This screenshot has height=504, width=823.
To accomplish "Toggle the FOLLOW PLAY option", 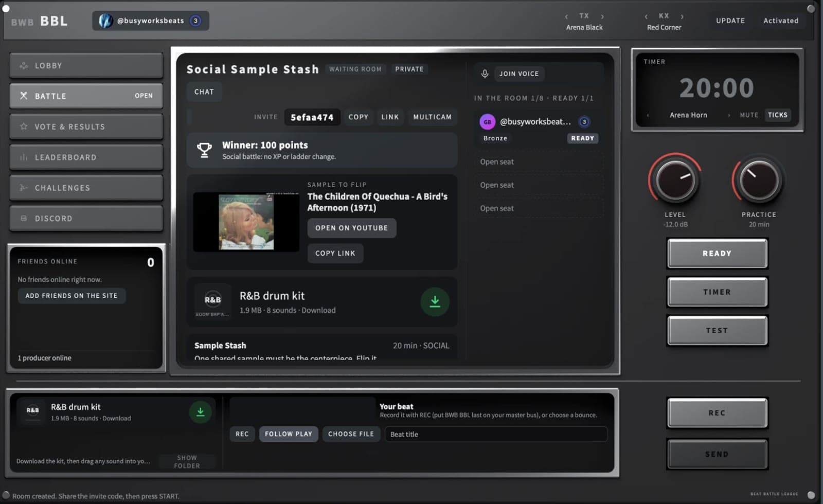I will (289, 434).
